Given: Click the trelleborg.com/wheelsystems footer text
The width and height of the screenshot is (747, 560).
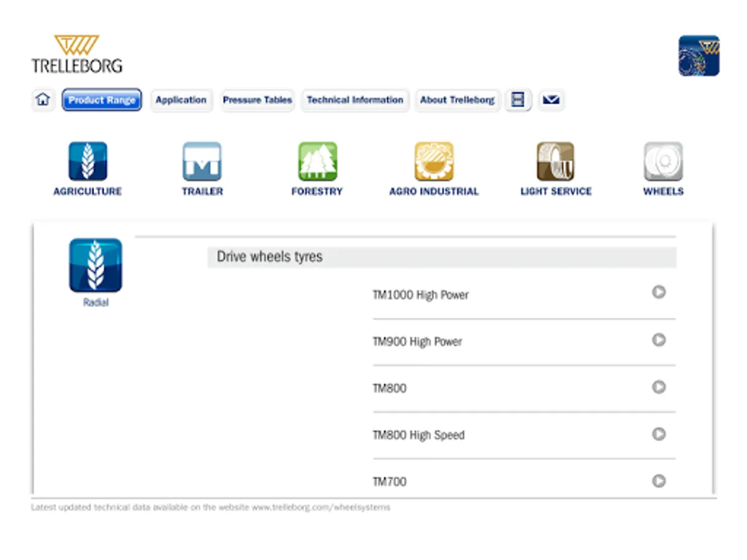Looking at the screenshot, I should point(321,508).
